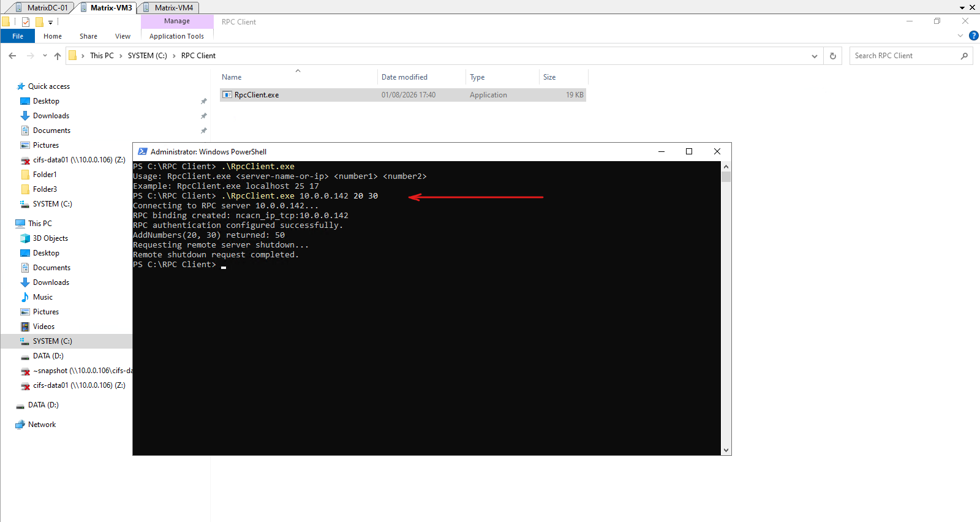Click the Back arrow in Explorer
Viewport: 980px width, 522px height.
pos(12,56)
